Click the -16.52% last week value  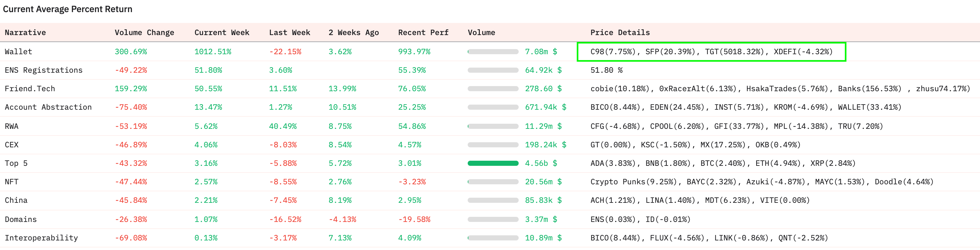[285, 219]
